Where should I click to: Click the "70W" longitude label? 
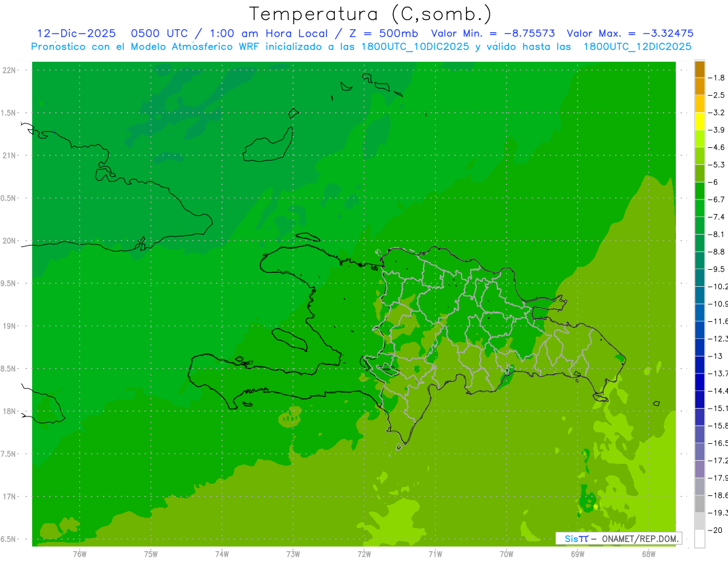(506, 554)
